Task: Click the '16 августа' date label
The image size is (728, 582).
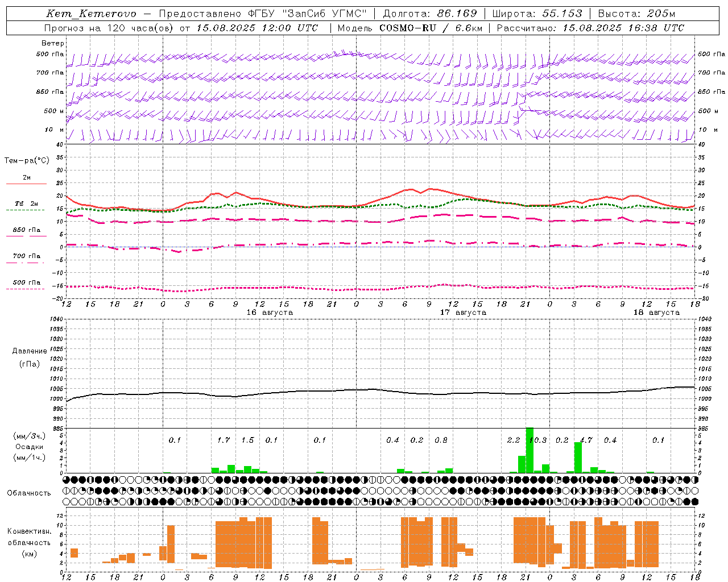Action: point(270,313)
